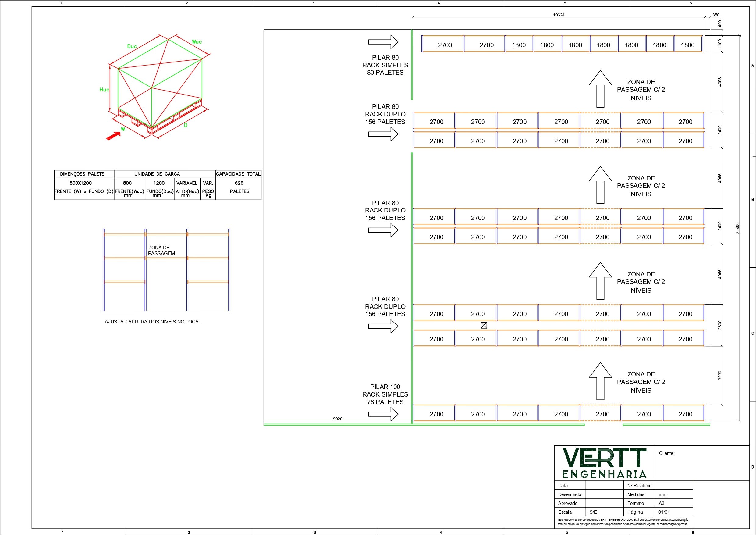Click the AJUSTAR ALTURA DOS NÍVEIS NO LOCAL note
Image resolution: width=756 pixels, height=535 pixels.
[153, 322]
